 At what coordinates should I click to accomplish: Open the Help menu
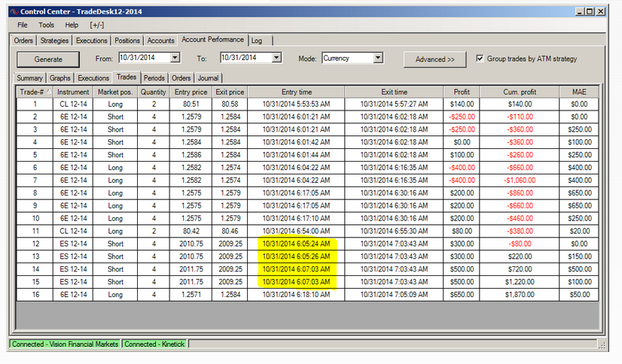point(72,25)
